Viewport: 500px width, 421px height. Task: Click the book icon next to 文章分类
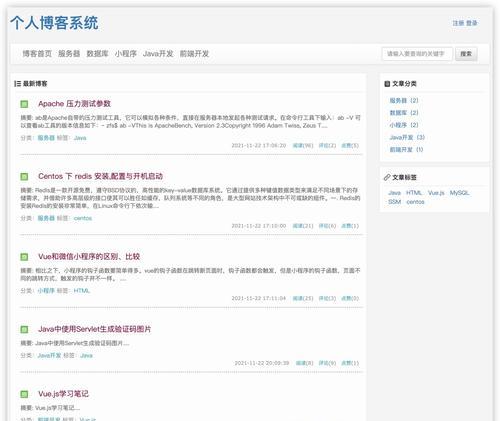click(x=387, y=84)
